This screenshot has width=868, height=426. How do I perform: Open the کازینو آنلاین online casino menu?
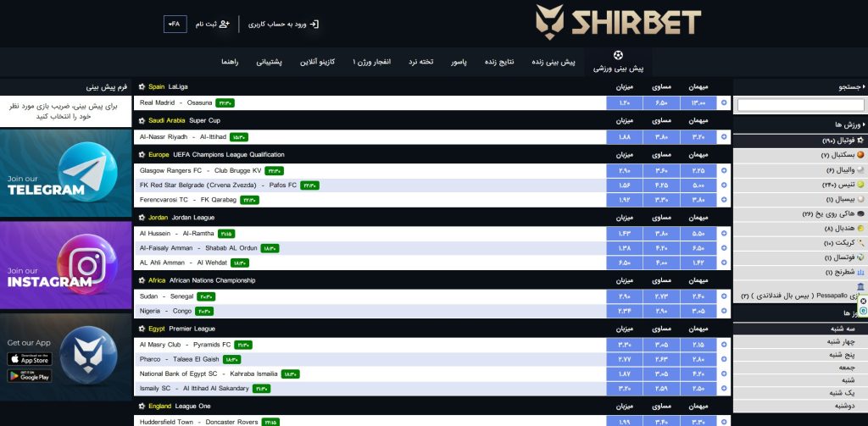coord(317,62)
